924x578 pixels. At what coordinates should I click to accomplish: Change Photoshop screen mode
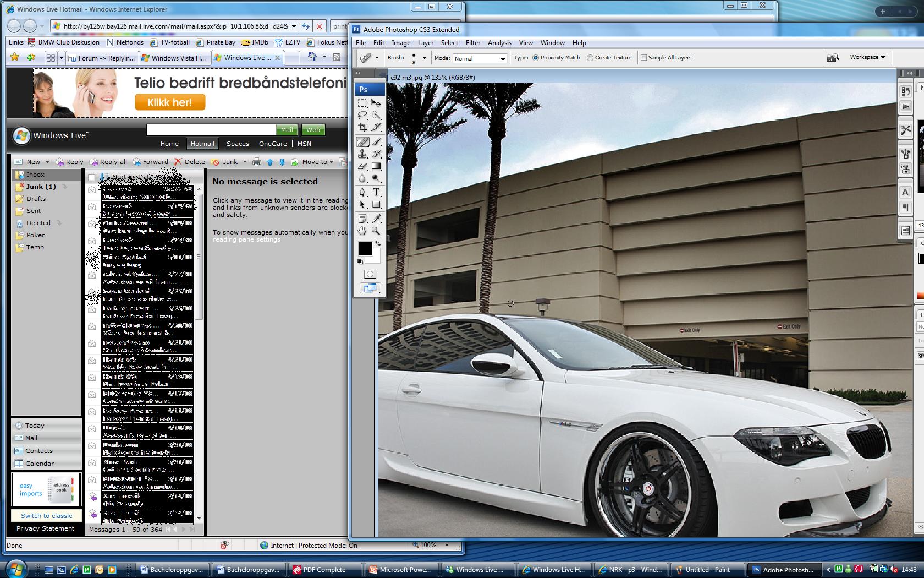[370, 288]
